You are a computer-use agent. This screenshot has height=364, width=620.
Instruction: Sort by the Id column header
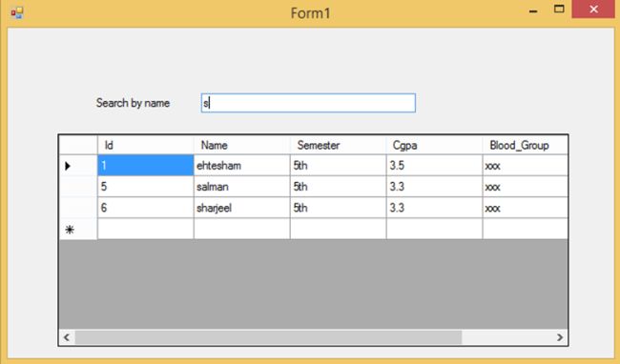click(146, 145)
